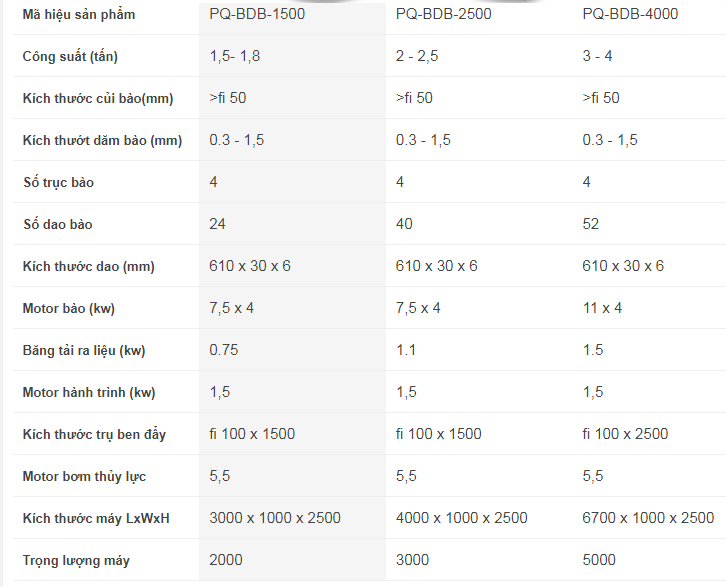726x587 pixels.
Task: Click the "11 x 4" motor value
Action: coord(602,308)
